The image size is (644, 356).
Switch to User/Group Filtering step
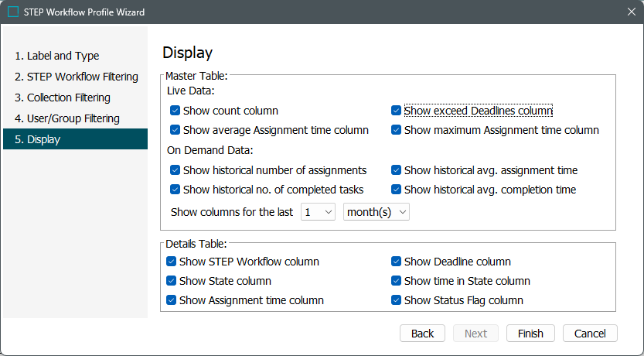[x=73, y=118]
